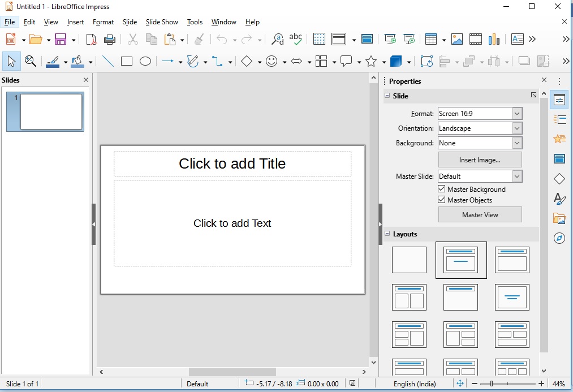Uncheck the Master Background checkbox
Image resolution: width=573 pixels, height=392 pixels.
click(x=442, y=189)
